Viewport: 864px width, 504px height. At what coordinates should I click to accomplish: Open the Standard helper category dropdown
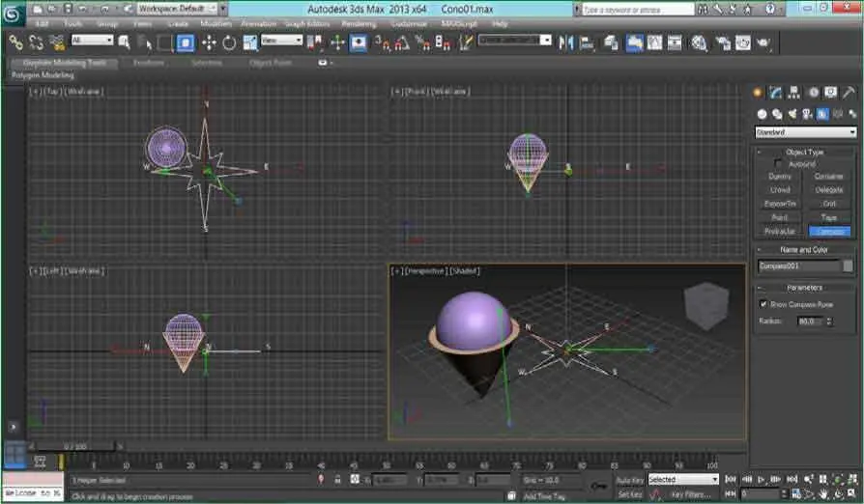point(806,132)
